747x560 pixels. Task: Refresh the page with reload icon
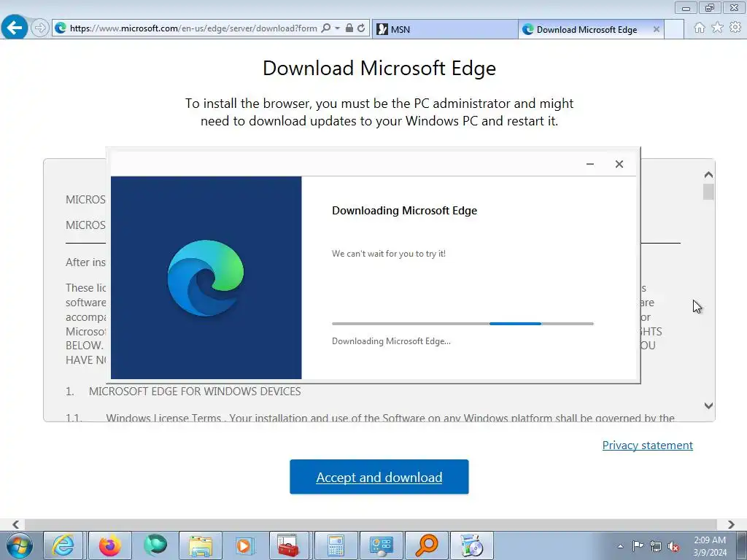click(x=361, y=28)
